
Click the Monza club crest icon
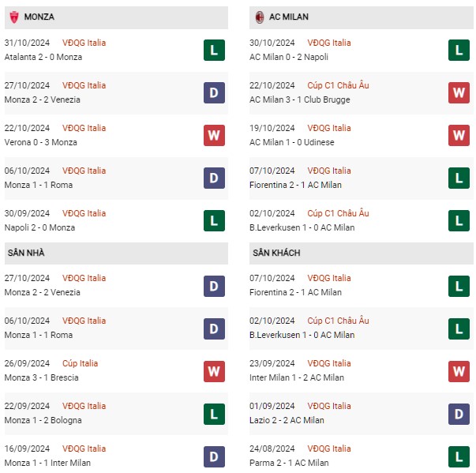[x=14, y=17]
